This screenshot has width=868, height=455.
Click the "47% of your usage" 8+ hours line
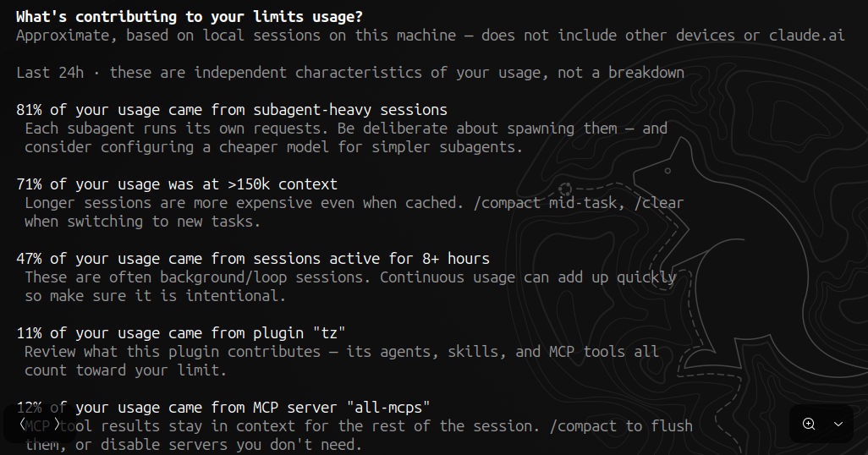pyautogui.click(x=253, y=259)
